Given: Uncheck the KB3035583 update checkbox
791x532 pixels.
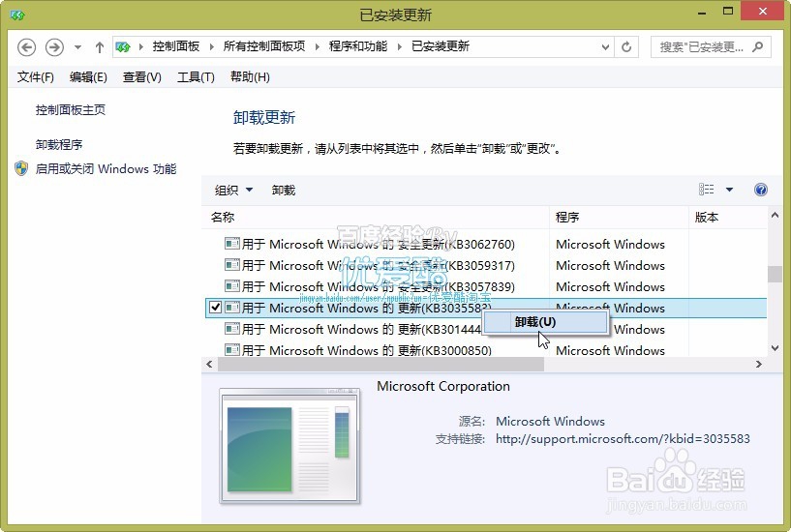Looking at the screenshot, I should tap(215, 308).
